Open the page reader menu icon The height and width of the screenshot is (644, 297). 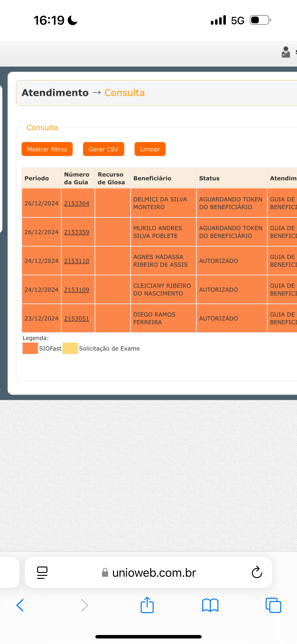click(x=42, y=573)
